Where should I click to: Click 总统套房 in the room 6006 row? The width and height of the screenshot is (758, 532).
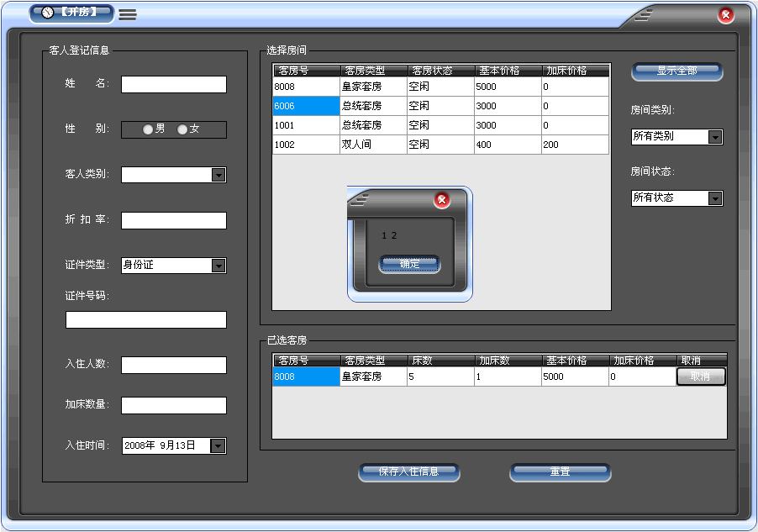[x=373, y=106]
